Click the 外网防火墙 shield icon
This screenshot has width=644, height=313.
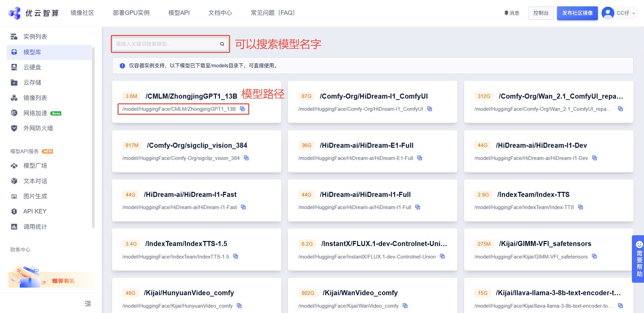click(x=14, y=128)
